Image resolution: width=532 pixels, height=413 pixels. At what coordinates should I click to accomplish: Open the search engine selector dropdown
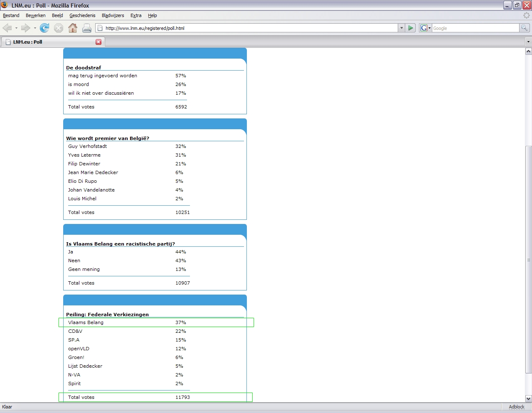pos(425,28)
